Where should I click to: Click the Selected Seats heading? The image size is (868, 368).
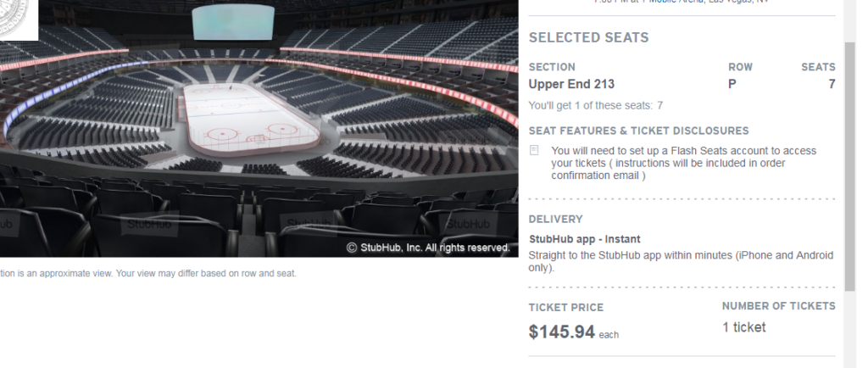coord(588,38)
